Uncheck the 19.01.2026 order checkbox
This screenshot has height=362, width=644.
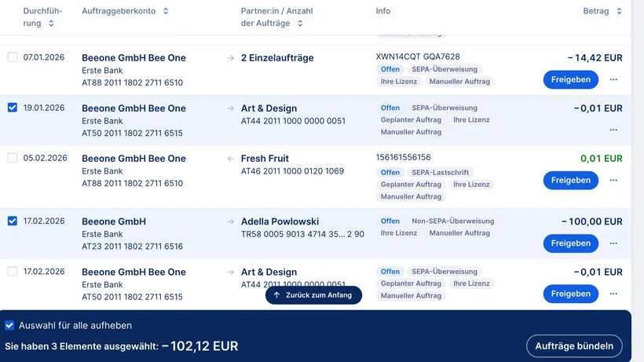pyautogui.click(x=12, y=108)
